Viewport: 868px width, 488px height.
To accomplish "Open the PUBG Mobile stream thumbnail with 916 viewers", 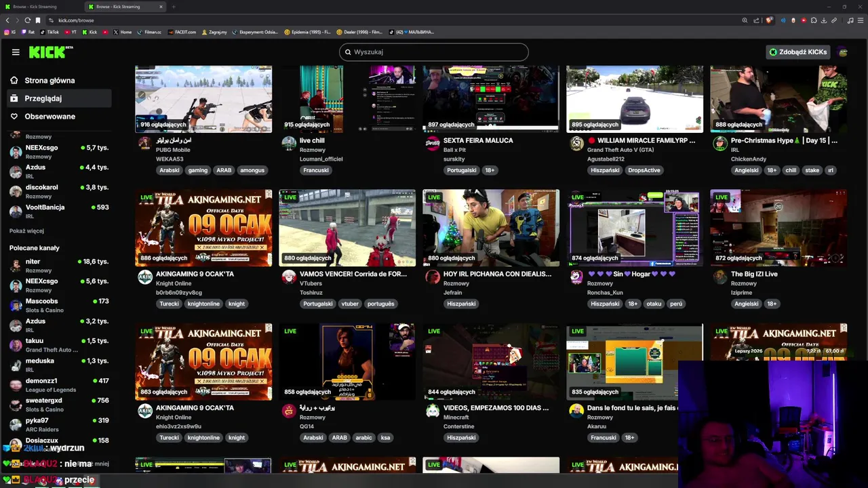I will [x=203, y=99].
